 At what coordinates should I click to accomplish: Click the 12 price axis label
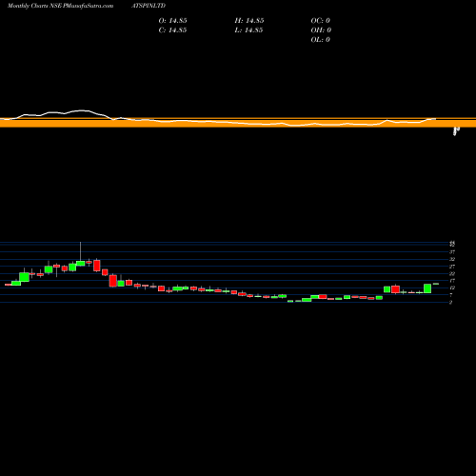(x=452, y=288)
